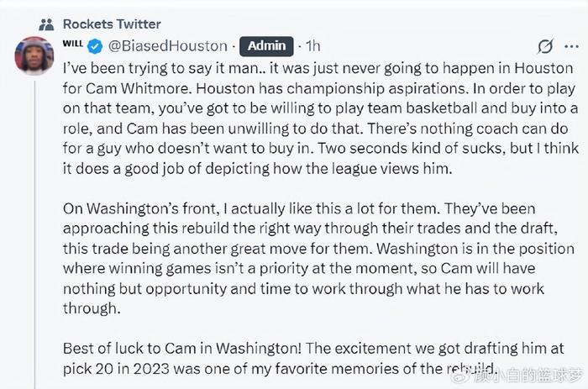The height and width of the screenshot is (389, 588).
Task: Open the @BiasedHouston profile handle
Action: point(168,45)
